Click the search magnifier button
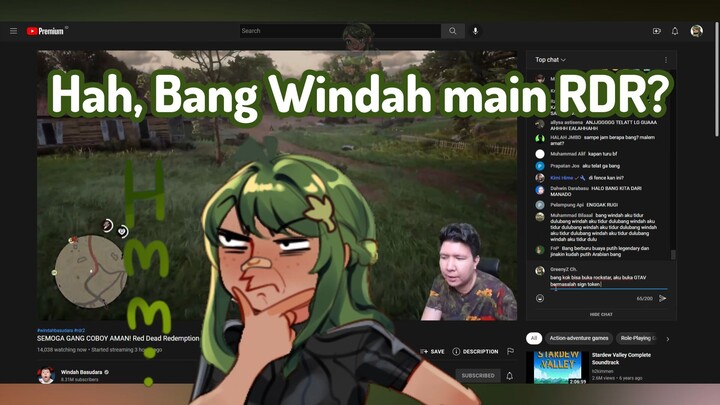Viewport: 720px width, 405px height. tap(452, 31)
